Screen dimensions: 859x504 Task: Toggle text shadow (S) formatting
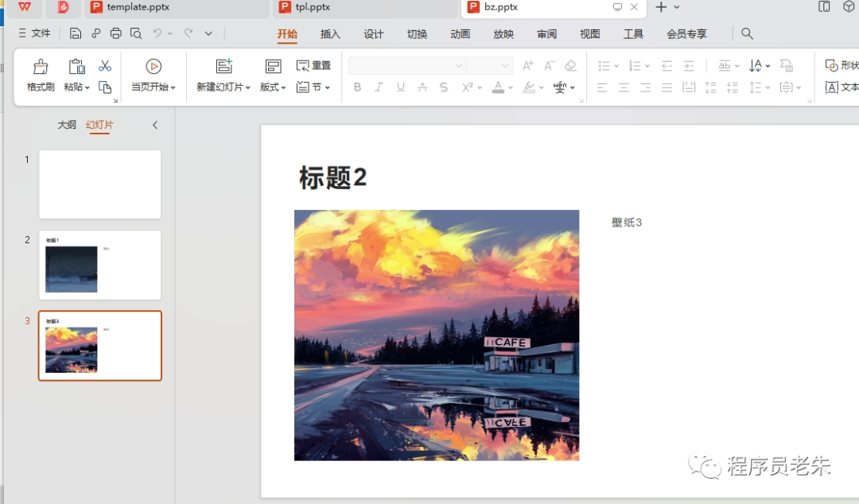click(x=444, y=87)
